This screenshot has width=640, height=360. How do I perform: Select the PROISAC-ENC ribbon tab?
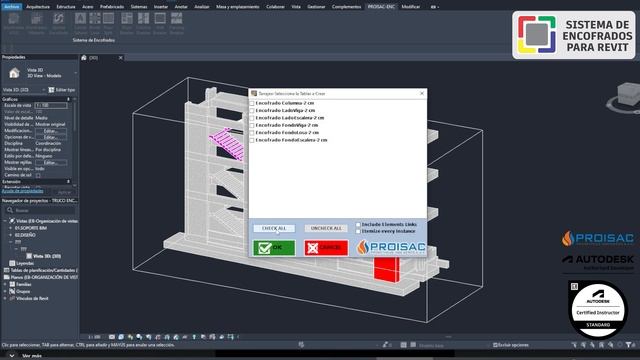pyautogui.click(x=381, y=7)
